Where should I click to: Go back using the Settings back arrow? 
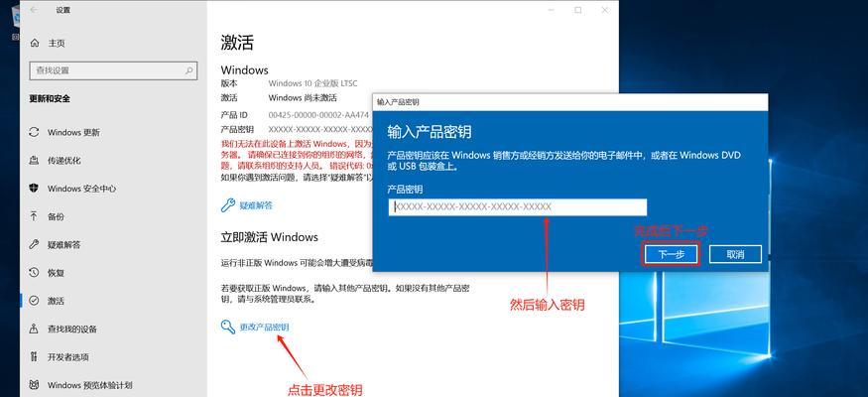pyautogui.click(x=34, y=9)
